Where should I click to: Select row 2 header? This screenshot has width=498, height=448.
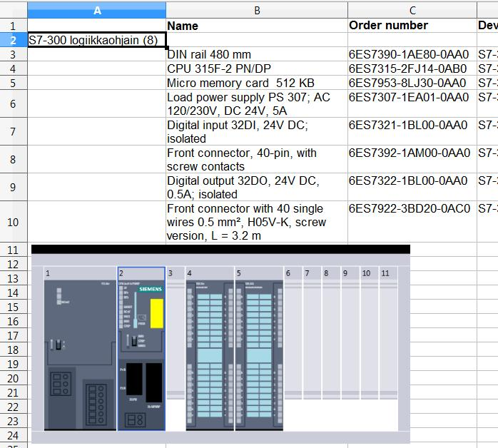14,40
